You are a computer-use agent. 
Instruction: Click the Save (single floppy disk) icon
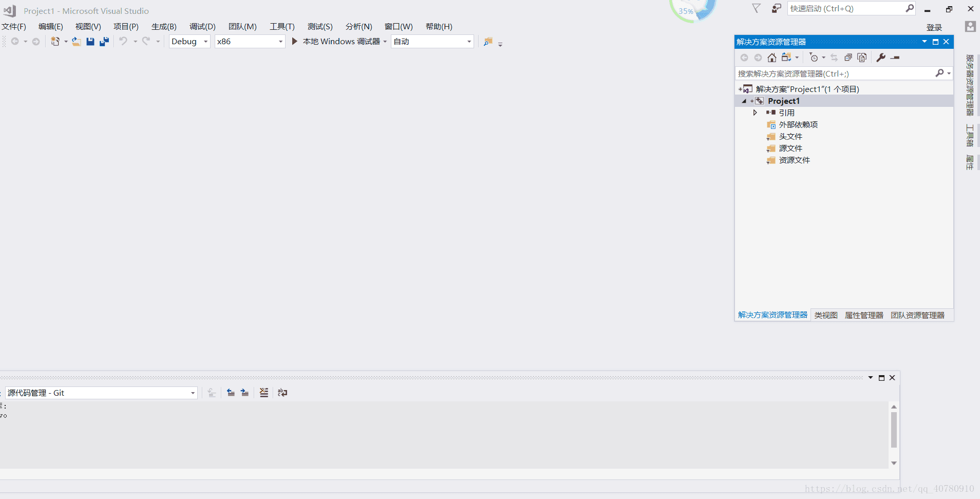[x=90, y=42]
